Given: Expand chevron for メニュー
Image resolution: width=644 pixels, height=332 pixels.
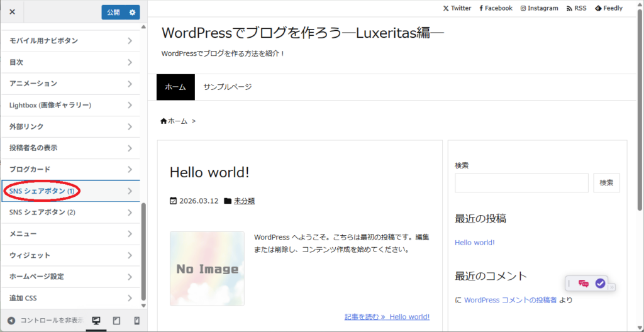Looking at the screenshot, I should click(x=130, y=234).
